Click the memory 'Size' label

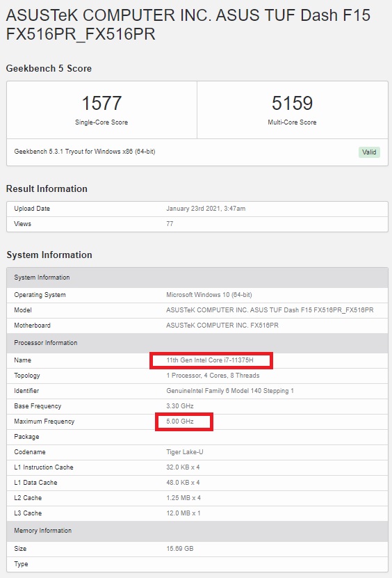[20, 549]
